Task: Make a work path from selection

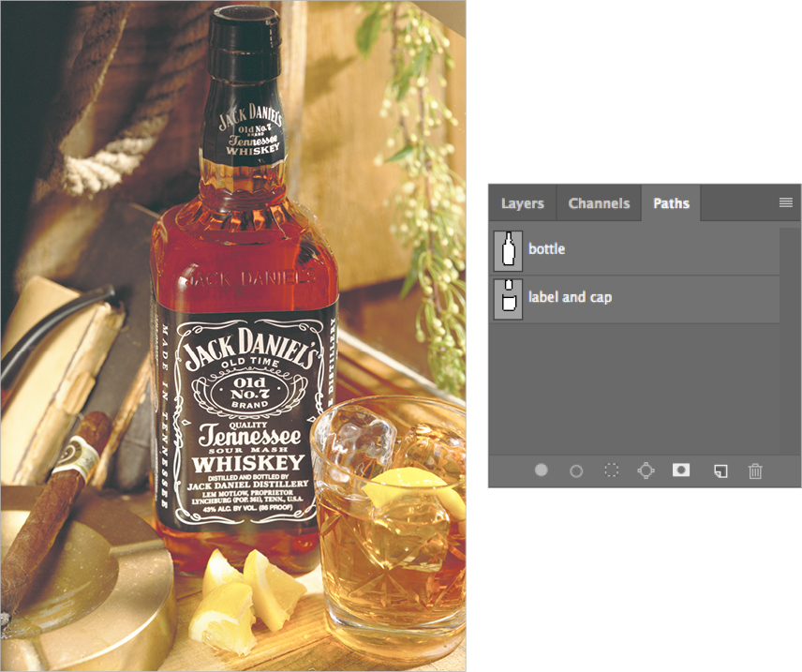Action: coord(646,470)
